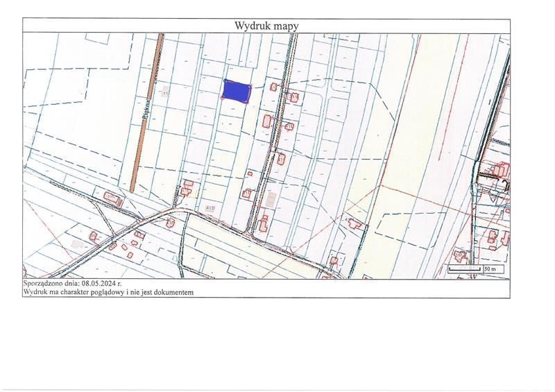Select the blue highlighted parcel on the map
This screenshot has height=392, width=555.
coord(236,92)
